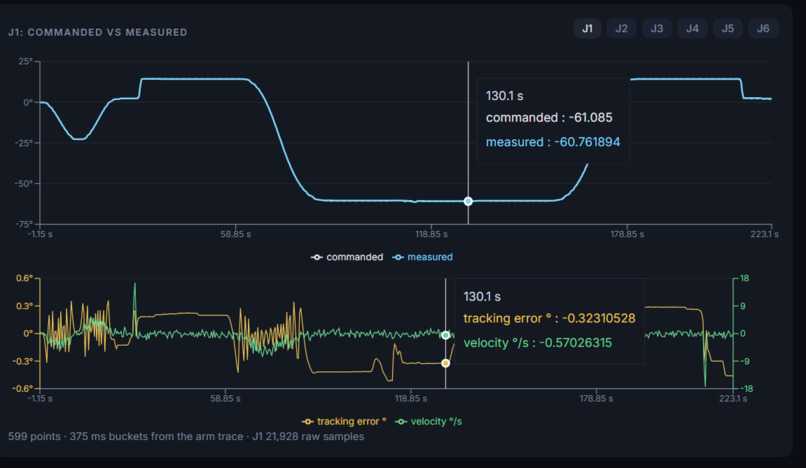
Task: Select the J1 joint tab
Action: click(x=587, y=29)
